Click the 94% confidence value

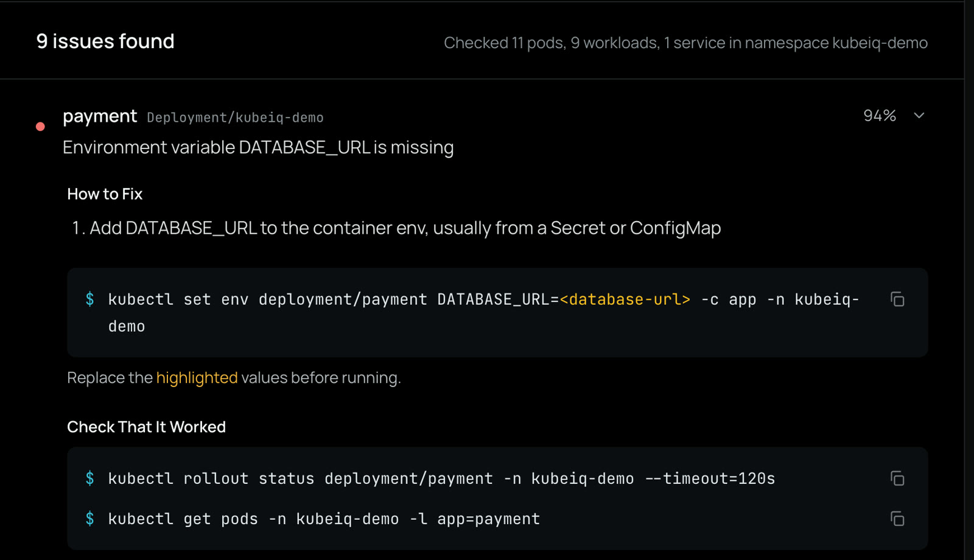880,115
